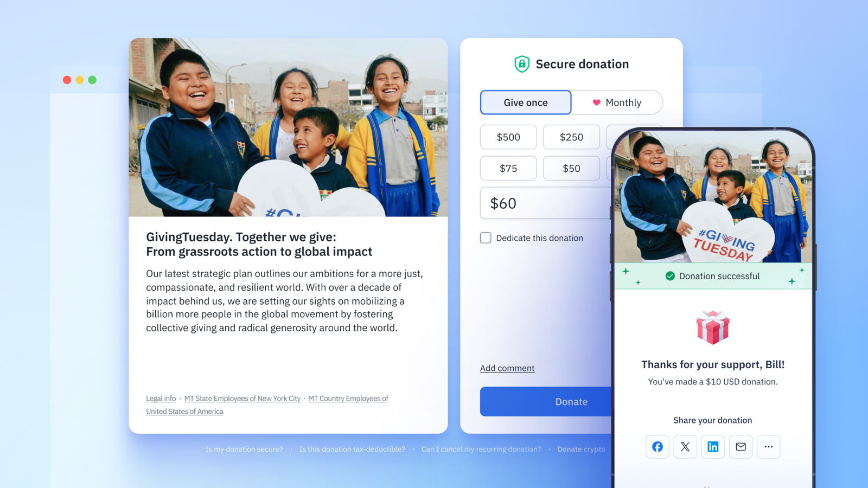Pick the $75 donation amount
868x488 pixels.
[x=508, y=168]
